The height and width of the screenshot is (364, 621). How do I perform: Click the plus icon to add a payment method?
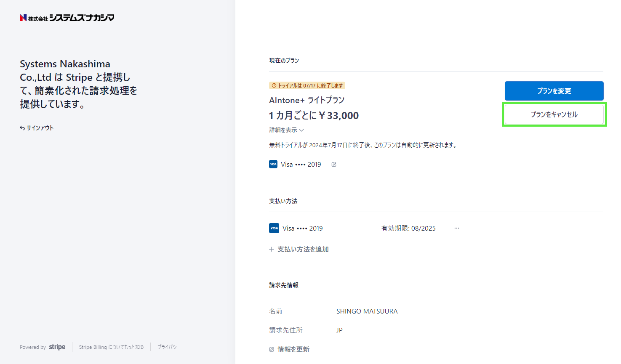coord(272,250)
